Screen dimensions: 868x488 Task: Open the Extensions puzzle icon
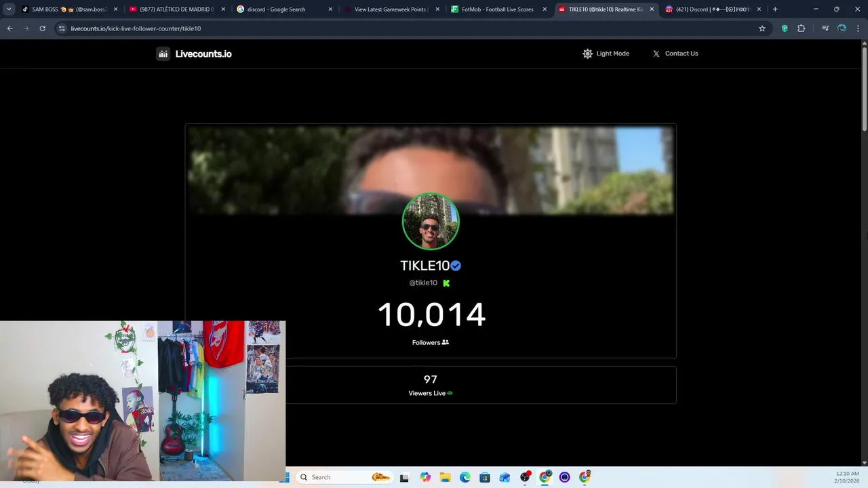pos(802,28)
